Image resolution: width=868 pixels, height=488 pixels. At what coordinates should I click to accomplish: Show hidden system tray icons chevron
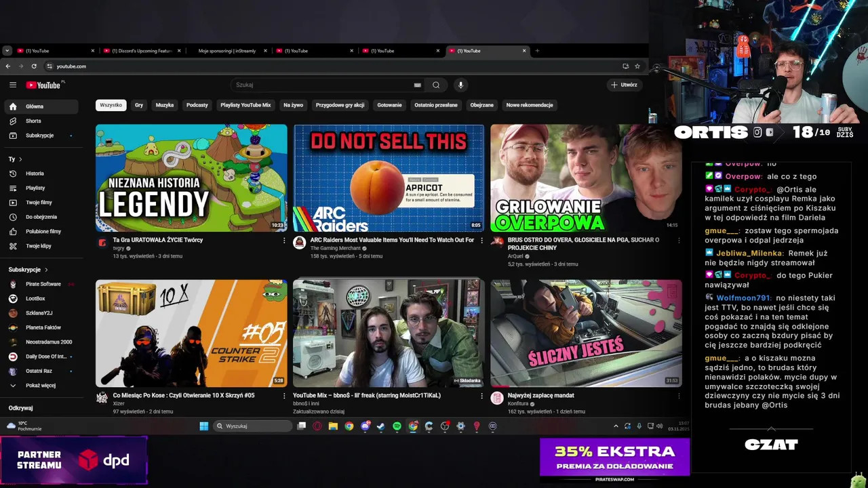coord(616,426)
